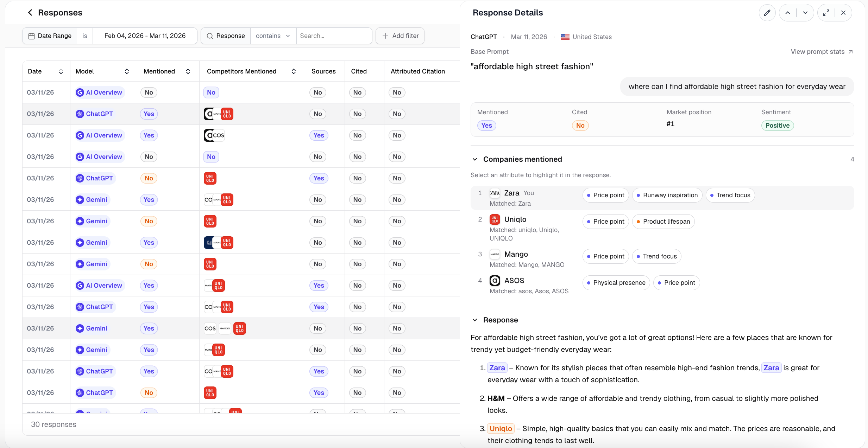Click the Zara logo in companies list

pyautogui.click(x=495, y=193)
